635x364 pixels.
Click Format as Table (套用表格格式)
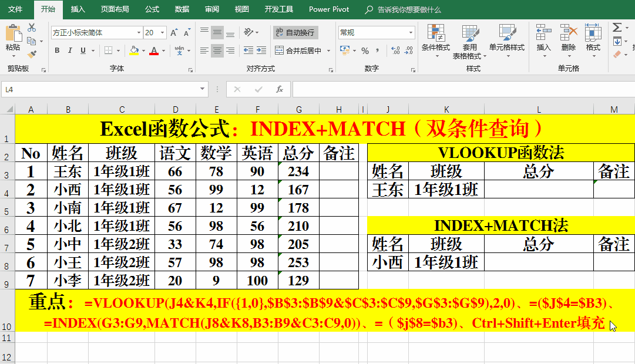[x=469, y=41]
